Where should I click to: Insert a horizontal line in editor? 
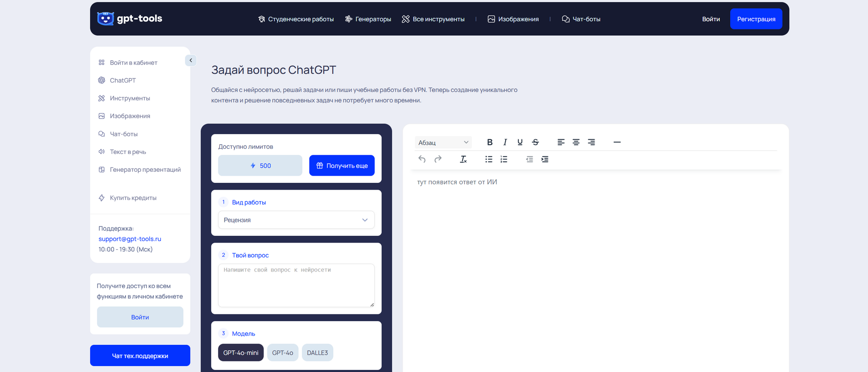(x=617, y=143)
